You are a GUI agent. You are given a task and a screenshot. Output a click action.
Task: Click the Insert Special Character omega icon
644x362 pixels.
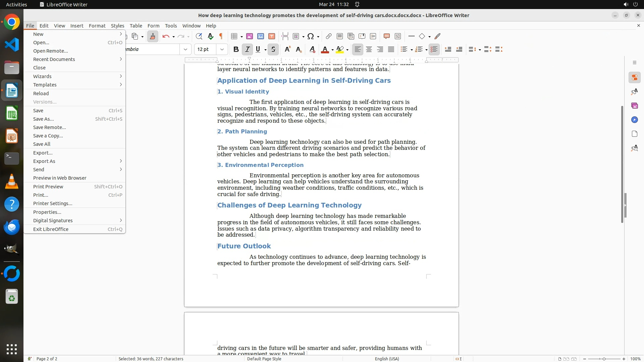tap(311, 36)
